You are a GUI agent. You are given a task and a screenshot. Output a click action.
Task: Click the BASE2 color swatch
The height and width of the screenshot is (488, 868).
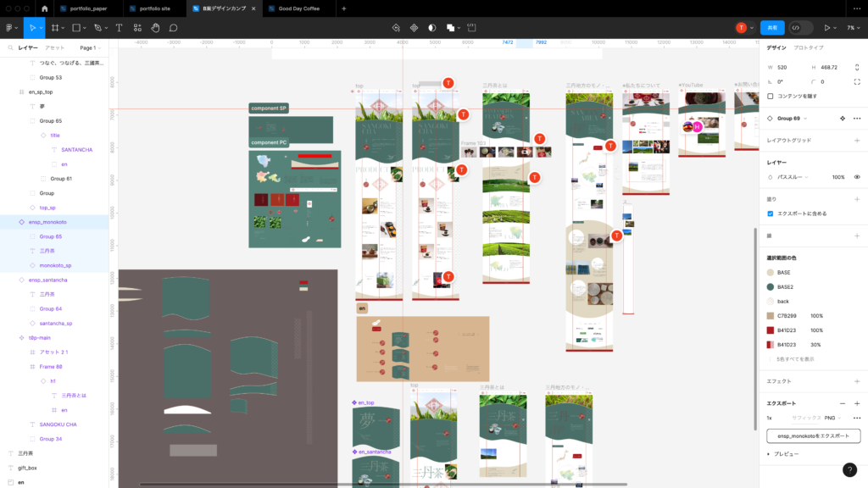click(771, 287)
